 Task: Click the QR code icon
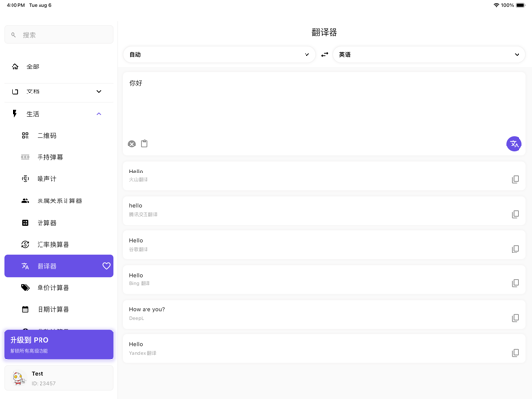coord(25,135)
